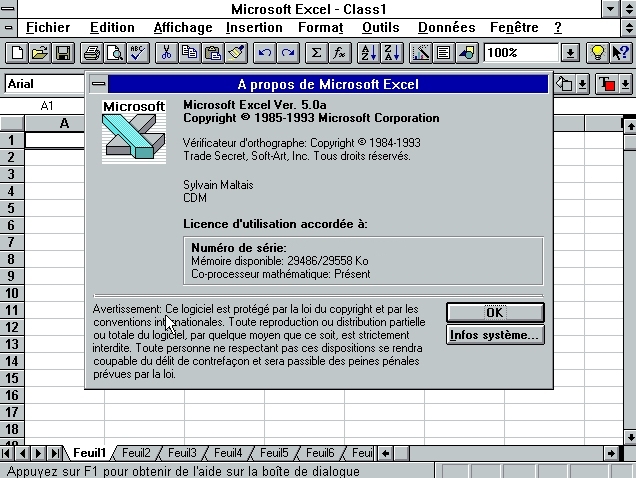Click the zoom 100% field
The height and width of the screenshot is (478, 636).
522,53
